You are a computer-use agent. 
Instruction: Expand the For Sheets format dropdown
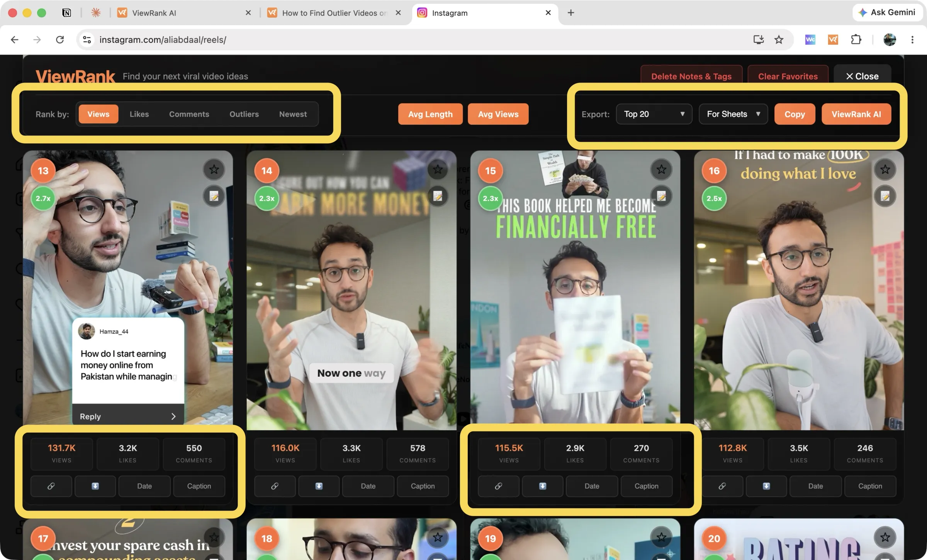click(733, 114)
